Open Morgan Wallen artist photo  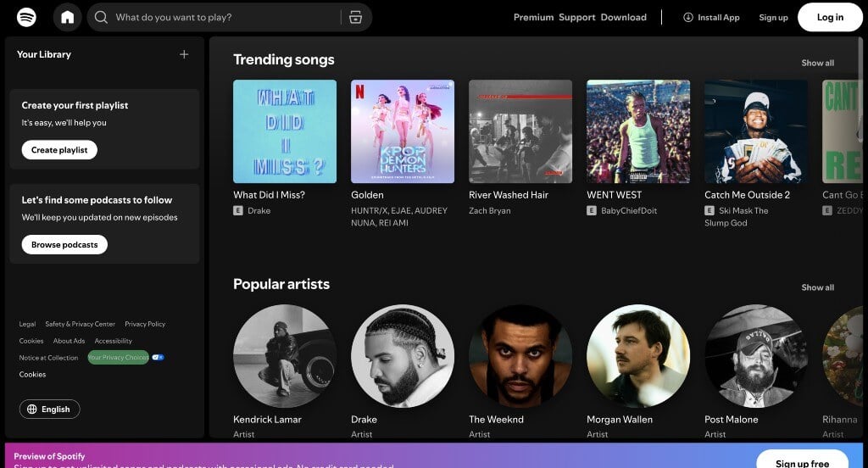(638, 356)
